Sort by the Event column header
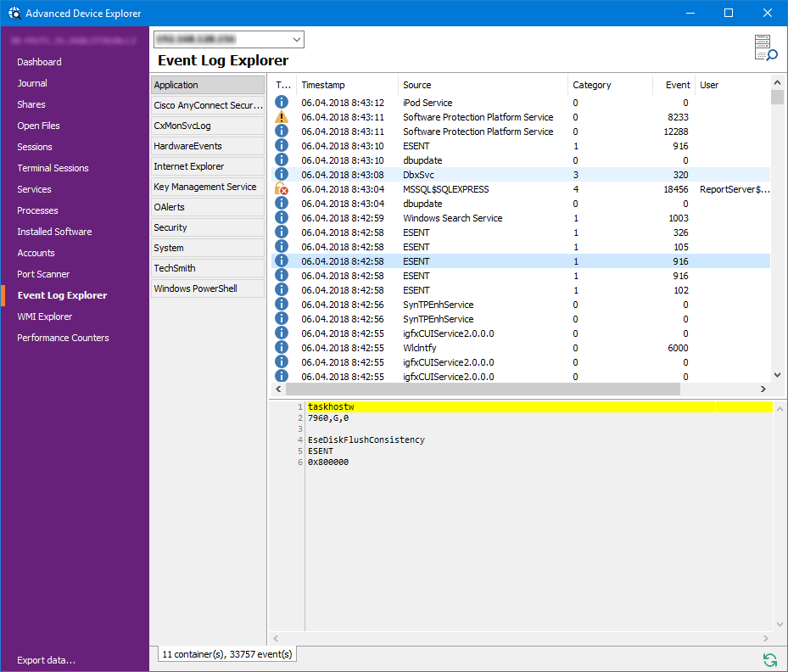 pyautogui.click(x=674, y=85)
